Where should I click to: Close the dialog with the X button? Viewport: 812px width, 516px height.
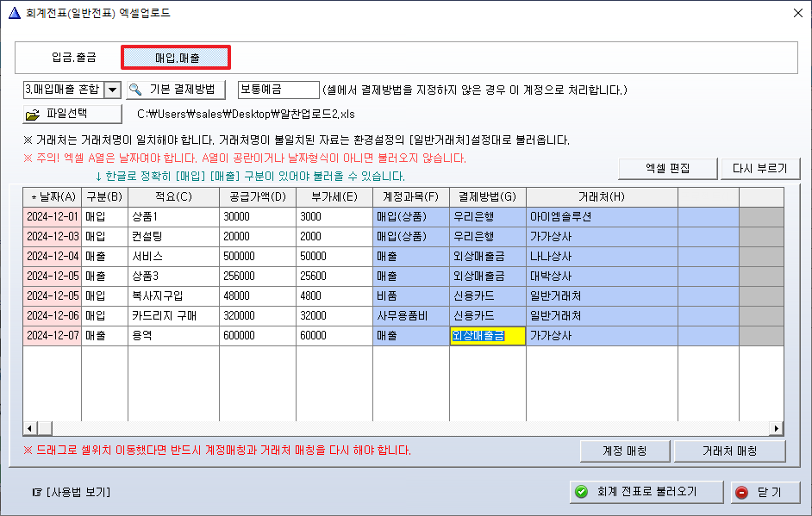pos(798,13)
